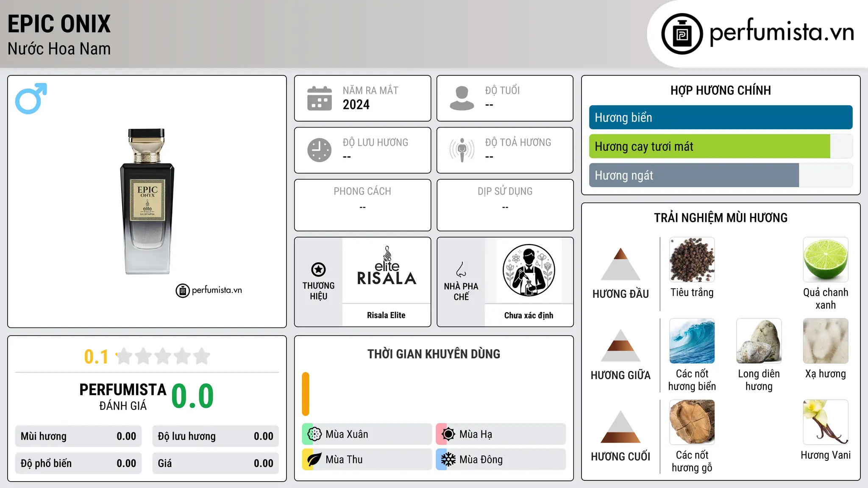The image size is (868, 488).
Task: Click the Hương đầu pyramid icon
Action: [620, 264]
